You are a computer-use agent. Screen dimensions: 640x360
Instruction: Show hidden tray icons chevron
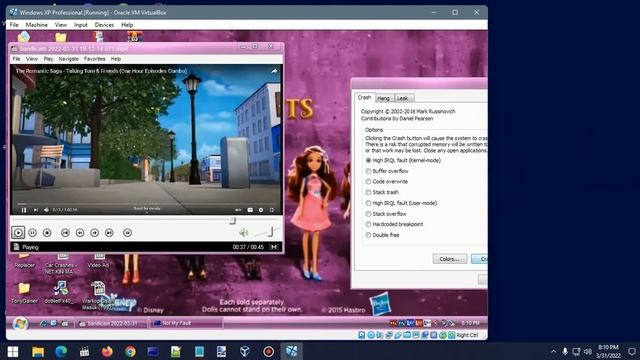553,351
